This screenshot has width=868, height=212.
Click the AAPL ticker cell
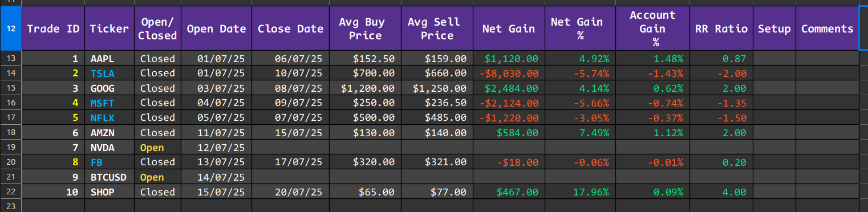click(x=109, y=58)
